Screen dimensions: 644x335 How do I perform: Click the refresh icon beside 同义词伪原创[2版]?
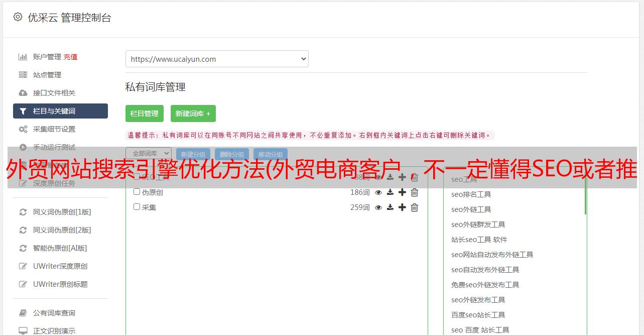[x=23, y=230]
